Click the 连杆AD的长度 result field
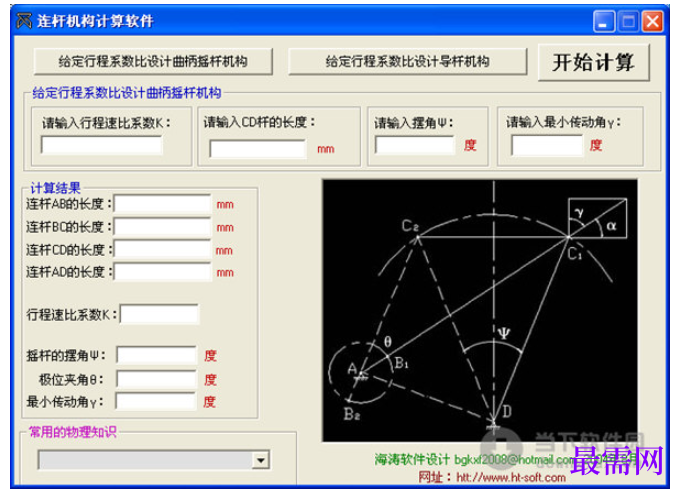The image size is (682, 492). click(162, 272)
